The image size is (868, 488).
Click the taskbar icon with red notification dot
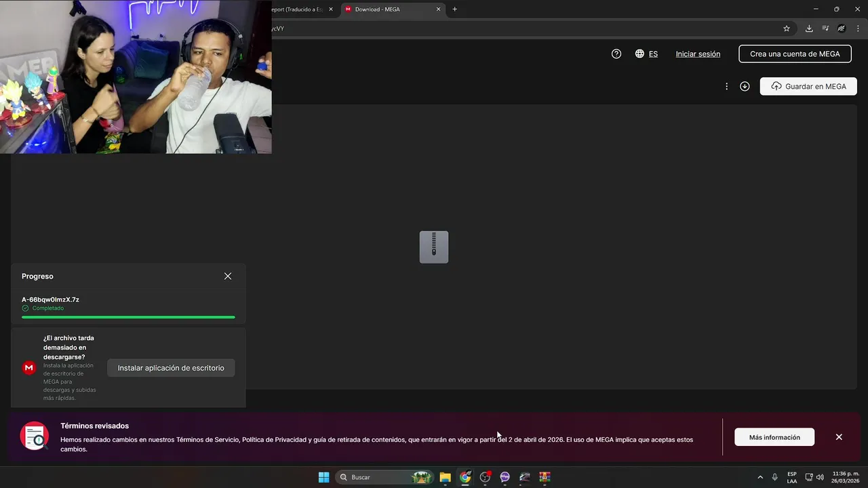pos(485,477)
